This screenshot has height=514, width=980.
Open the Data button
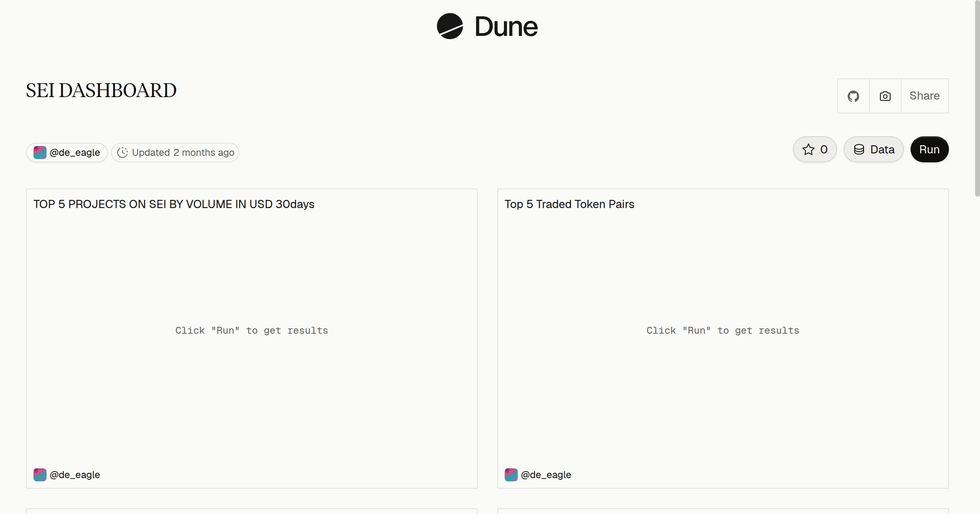873,149
